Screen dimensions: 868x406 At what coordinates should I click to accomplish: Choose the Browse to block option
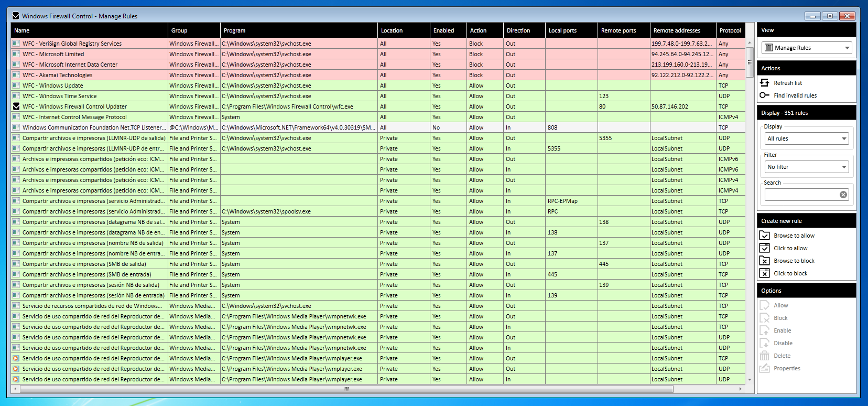pyautogui.click(x=794, y=261)
